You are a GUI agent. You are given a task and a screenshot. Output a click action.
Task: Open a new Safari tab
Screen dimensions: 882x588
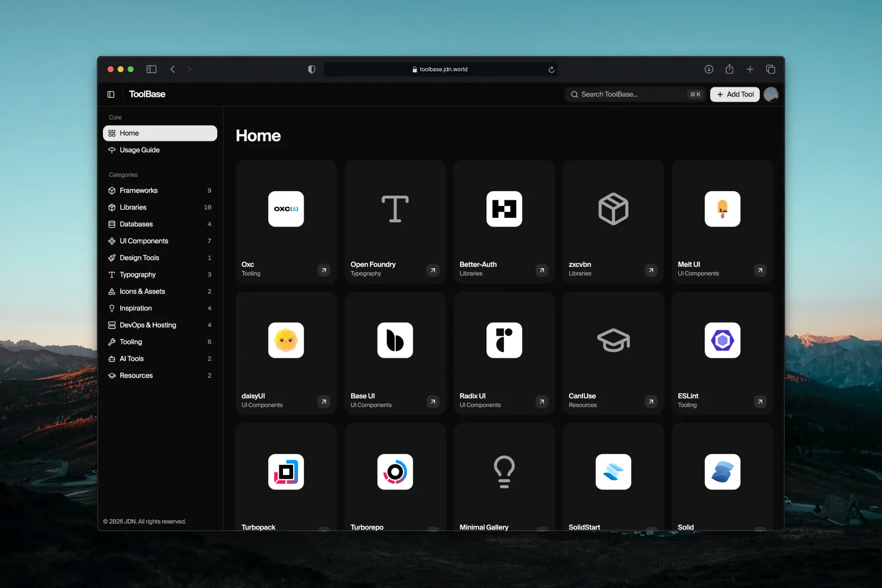click(x=750, y=69)
